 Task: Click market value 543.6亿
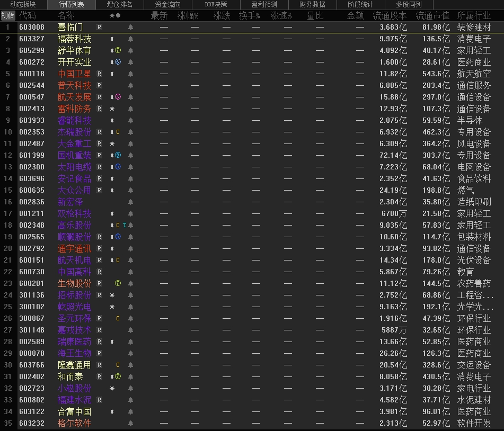(436, 74)
